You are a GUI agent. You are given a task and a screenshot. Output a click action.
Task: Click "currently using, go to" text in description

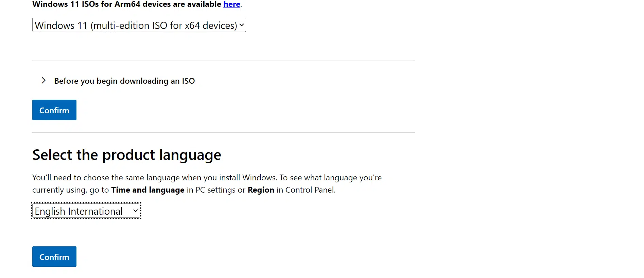click(x=70, y=190)
